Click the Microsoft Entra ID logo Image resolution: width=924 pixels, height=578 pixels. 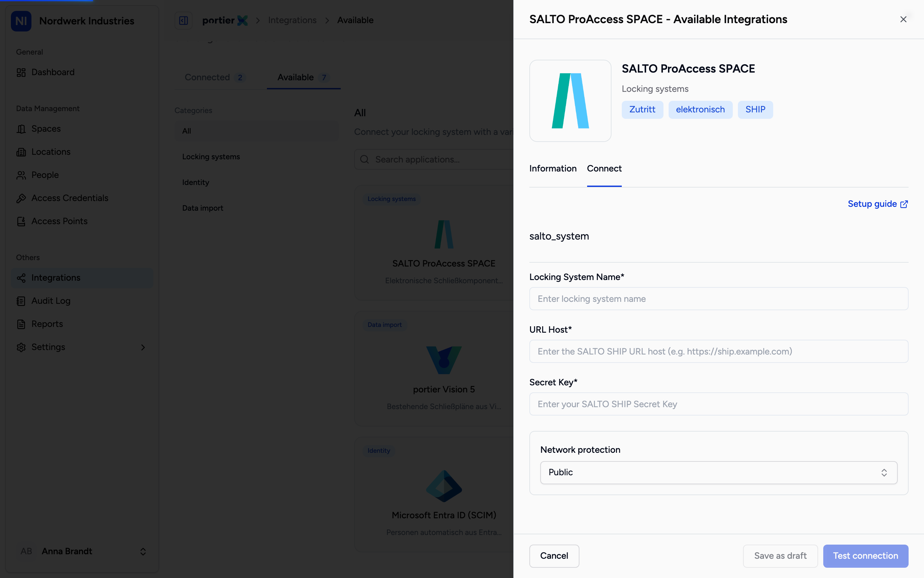click(x=444, y=486)
